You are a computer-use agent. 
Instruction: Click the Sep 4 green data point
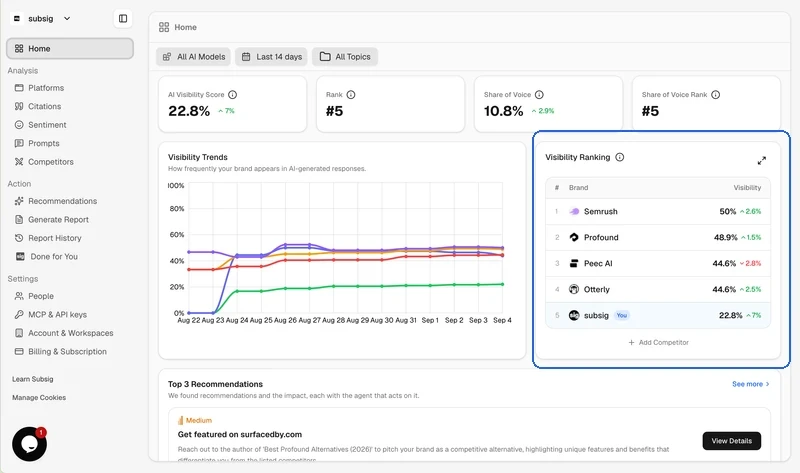tap(503, 284)
